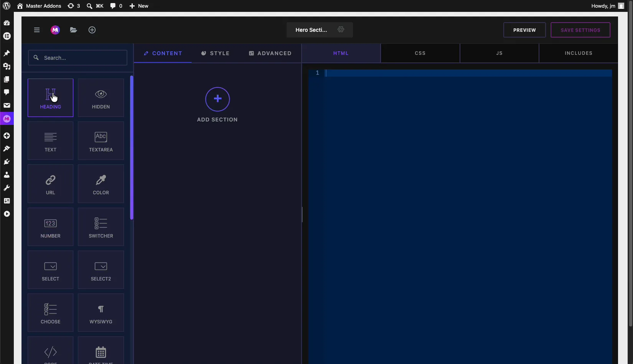Select the JS editor tab
The width and height of the screenshot is (633, 364).
499,53
